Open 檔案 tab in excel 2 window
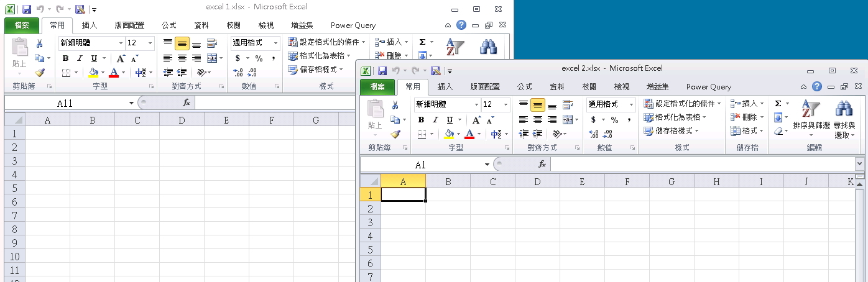 [377, 87]
